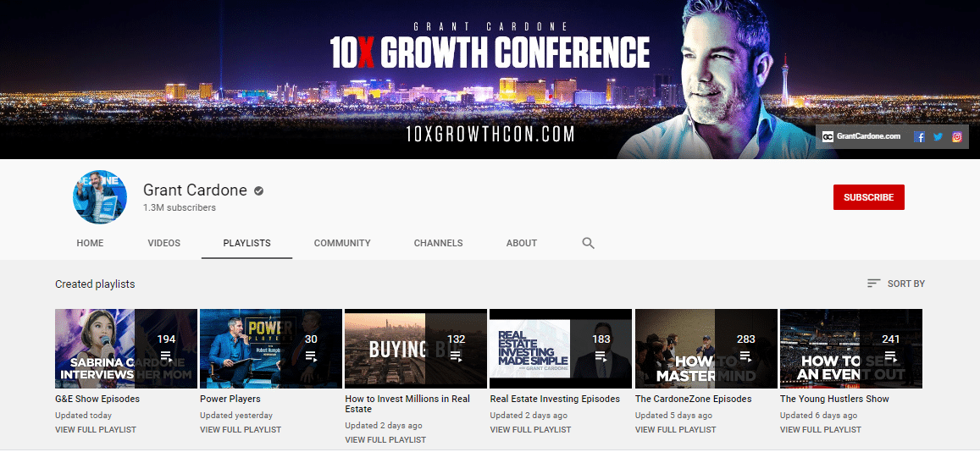Image resolution: width=980 pixels, height=452 pixels.
Task: Click the How to Mastermind thumbnail
Action: (706, 349)
